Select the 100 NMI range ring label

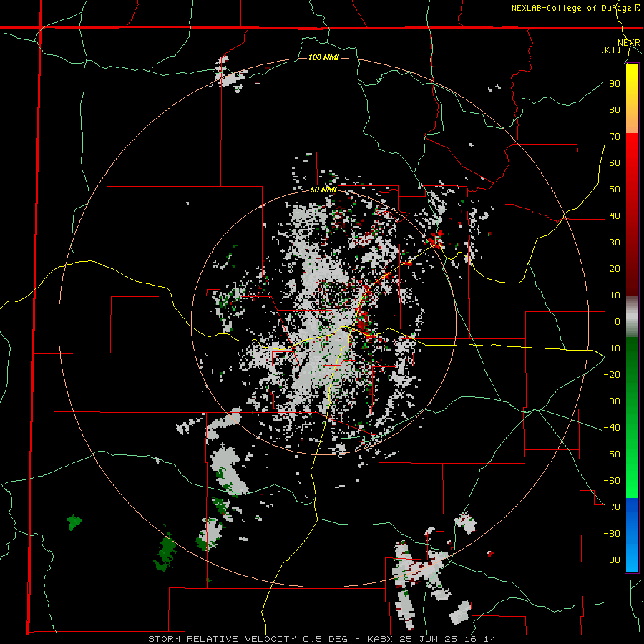pos(323,57)
